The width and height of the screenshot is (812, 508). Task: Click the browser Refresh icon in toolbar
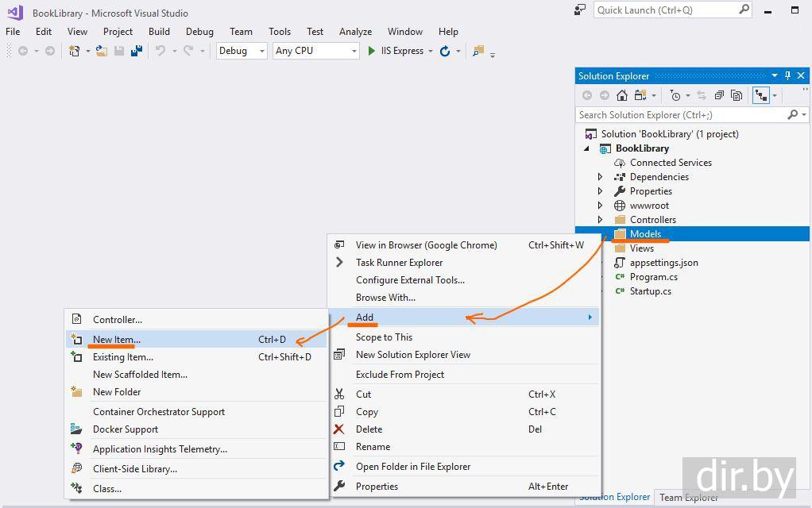[445, 51]
